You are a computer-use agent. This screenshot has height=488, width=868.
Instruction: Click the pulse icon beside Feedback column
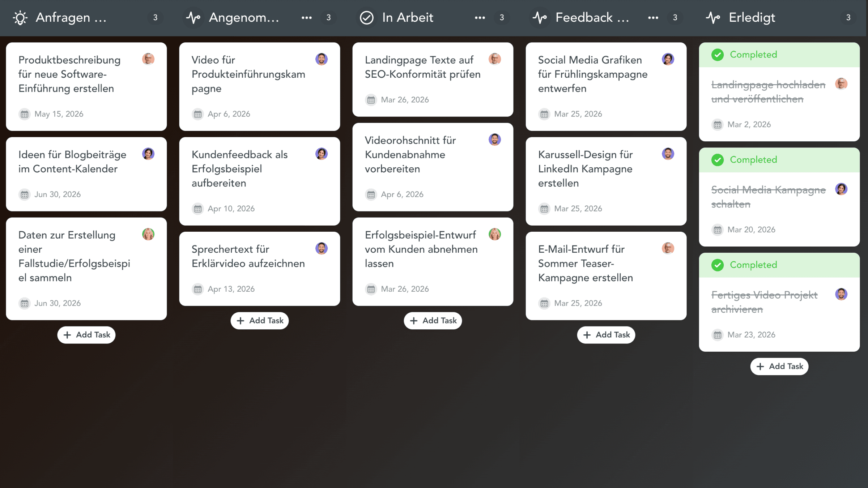(x=540, y=18)
